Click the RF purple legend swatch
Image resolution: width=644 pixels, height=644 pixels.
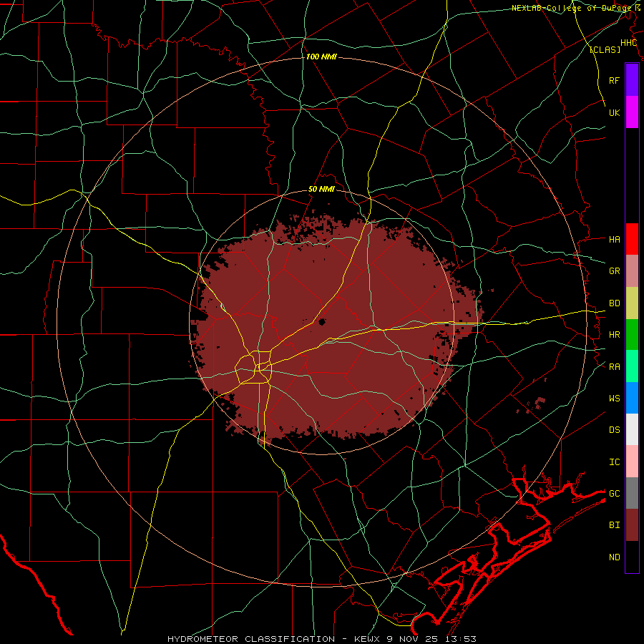[632, 80]
